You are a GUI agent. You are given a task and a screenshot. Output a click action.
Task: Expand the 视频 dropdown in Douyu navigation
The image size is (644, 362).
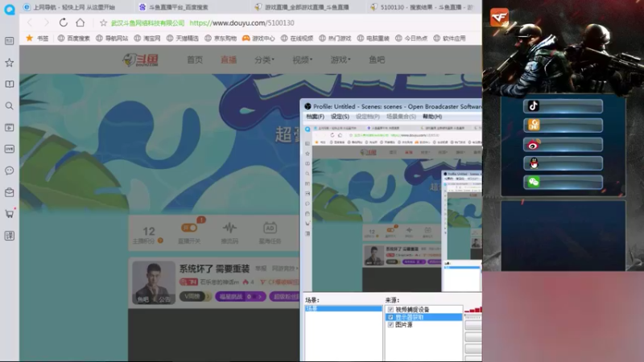[x=303, y=60]
